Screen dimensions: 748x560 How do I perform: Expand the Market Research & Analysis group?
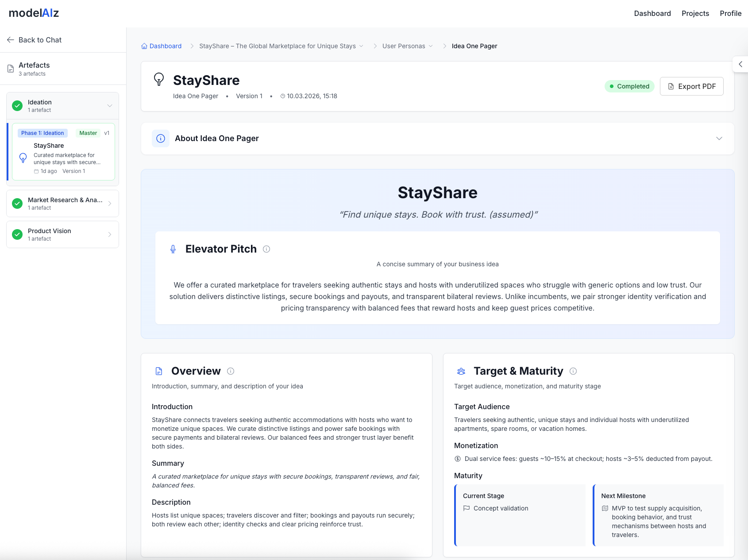click(110, 203)
